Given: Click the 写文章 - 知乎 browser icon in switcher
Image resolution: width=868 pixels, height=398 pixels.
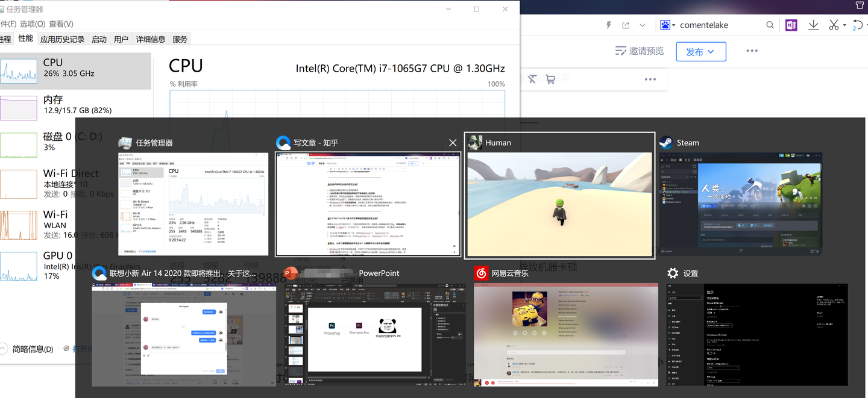Looking at the screenshot, I should click(x=283, y=143).
